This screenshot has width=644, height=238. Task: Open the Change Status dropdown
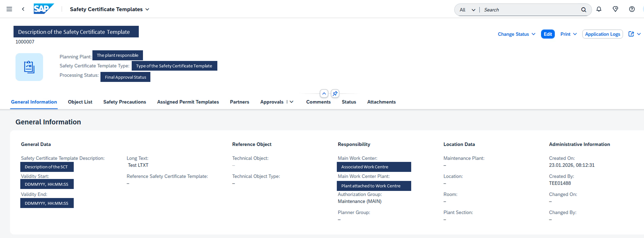pyautogui.click(x=516, y=34)
